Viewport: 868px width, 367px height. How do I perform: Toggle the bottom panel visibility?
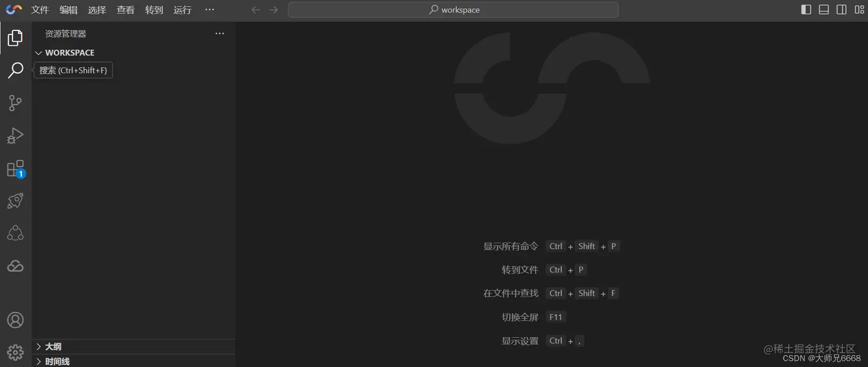tap(823, 9)
